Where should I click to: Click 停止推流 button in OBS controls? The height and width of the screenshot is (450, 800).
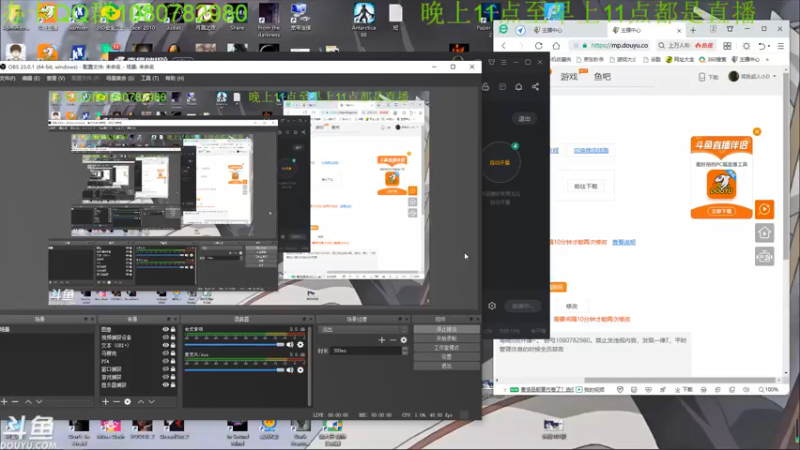(x=446, y=330)
